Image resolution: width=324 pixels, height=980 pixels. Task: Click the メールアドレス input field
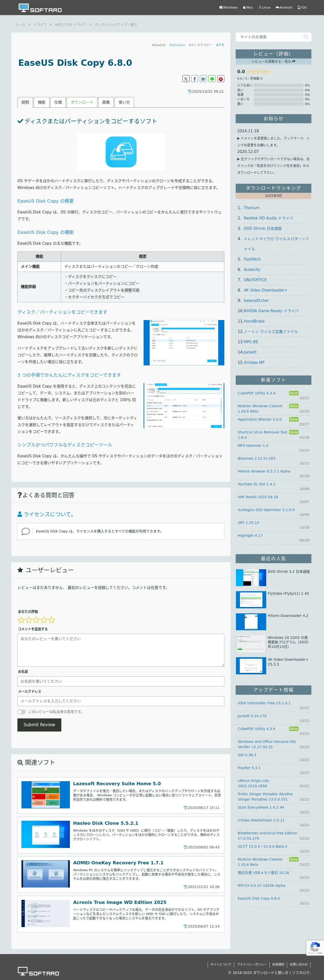[x=121, y=701]
